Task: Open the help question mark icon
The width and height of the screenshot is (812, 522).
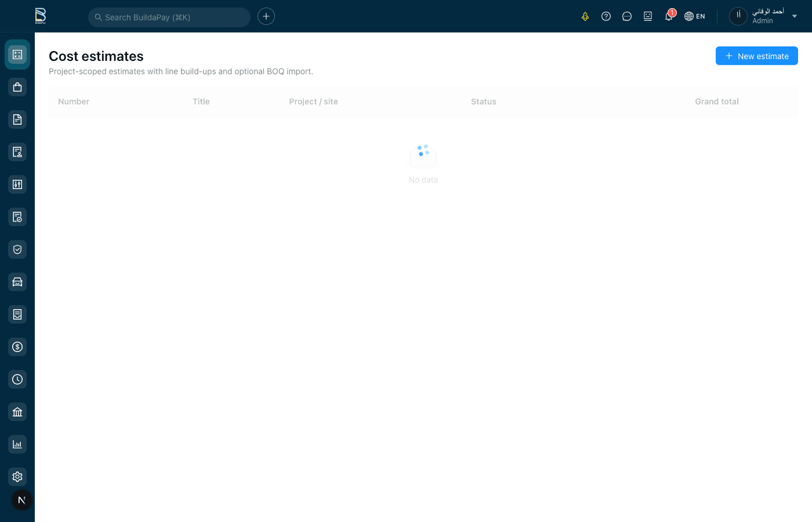Action: 606,16
